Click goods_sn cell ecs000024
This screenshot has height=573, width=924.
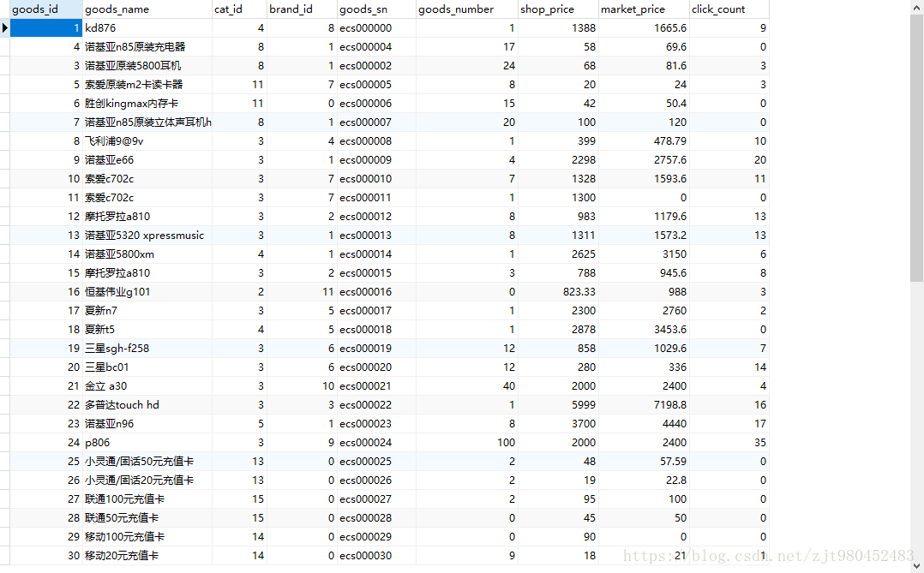[x=376, y=442]
